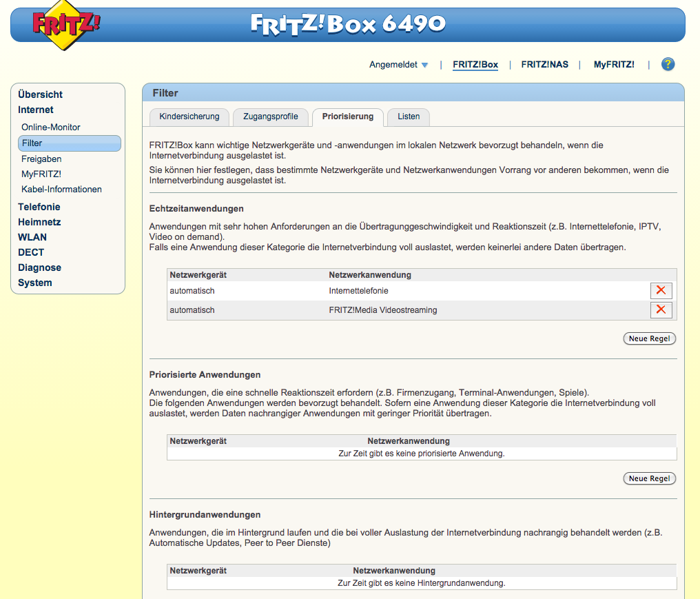Viewport: 700px width, 599px height.
Task: Click the Filter page heading
Action: pos(165,93)
